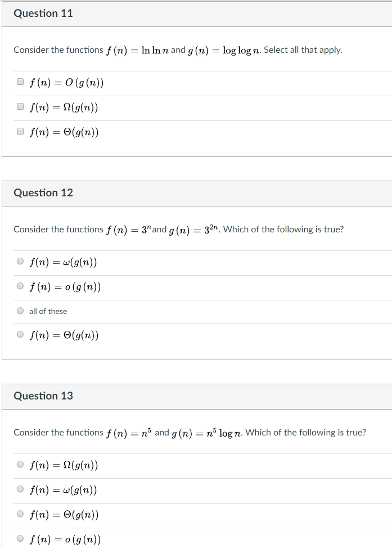Select f(n) = Θ(g(n)) in Question 13
Image resolution: width=392 pixels, height=548 pixels.
(20, 513)
